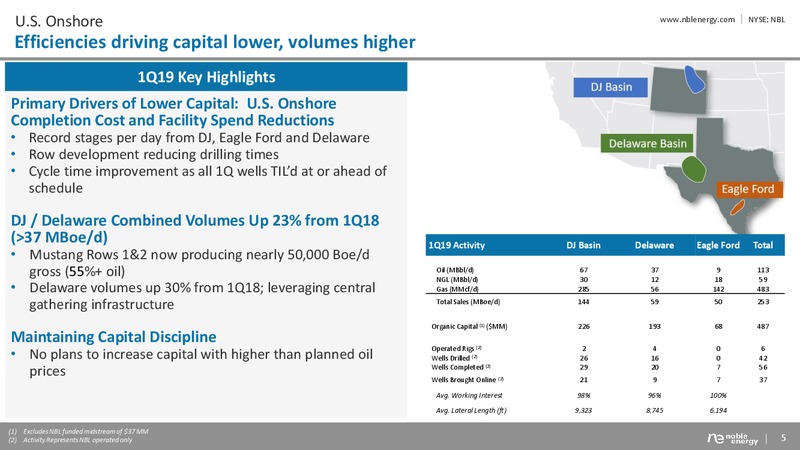Click DJ Basin lateral length 9,323
The height and width of the screenshot is (450, 800).
[584, 410]
